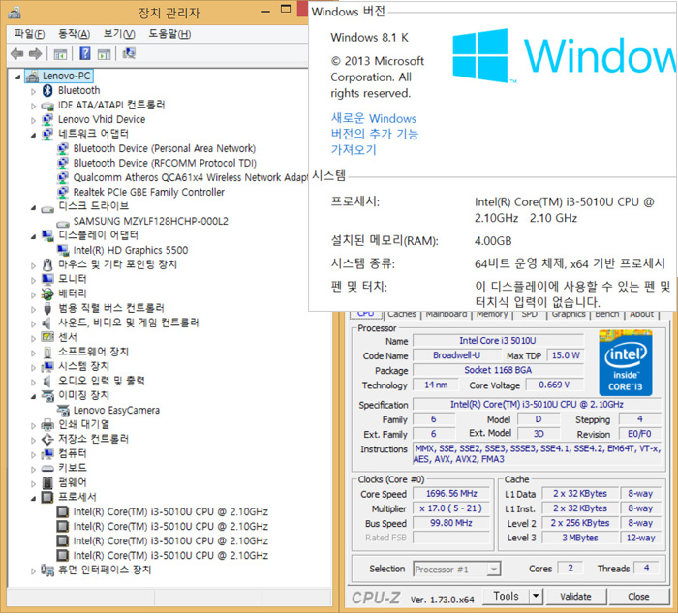Screen dimensions: 678x616
Task: Click the 휴먼 인터페이스 장치 icon
Action: coord(47,570)
